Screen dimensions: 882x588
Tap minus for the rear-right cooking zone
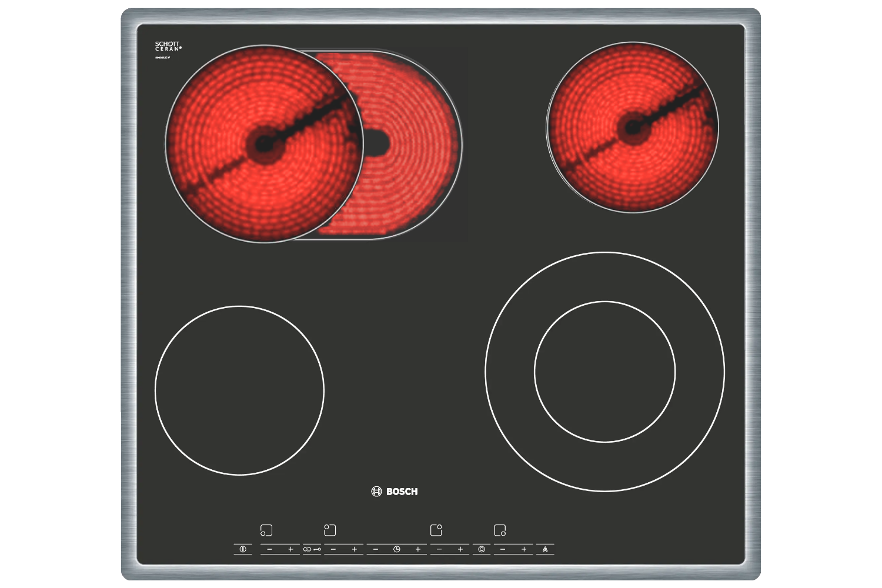pos(439,549)
